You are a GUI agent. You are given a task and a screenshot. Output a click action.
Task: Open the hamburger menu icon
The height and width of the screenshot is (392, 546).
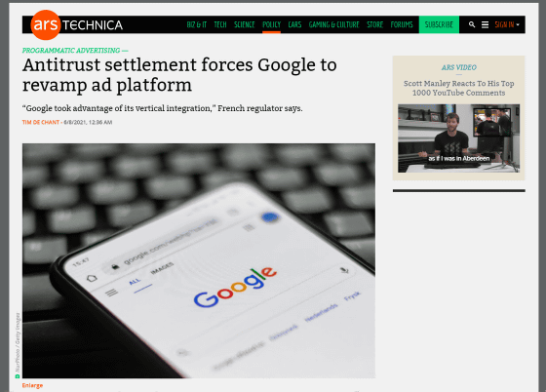(x=486, y=24)
